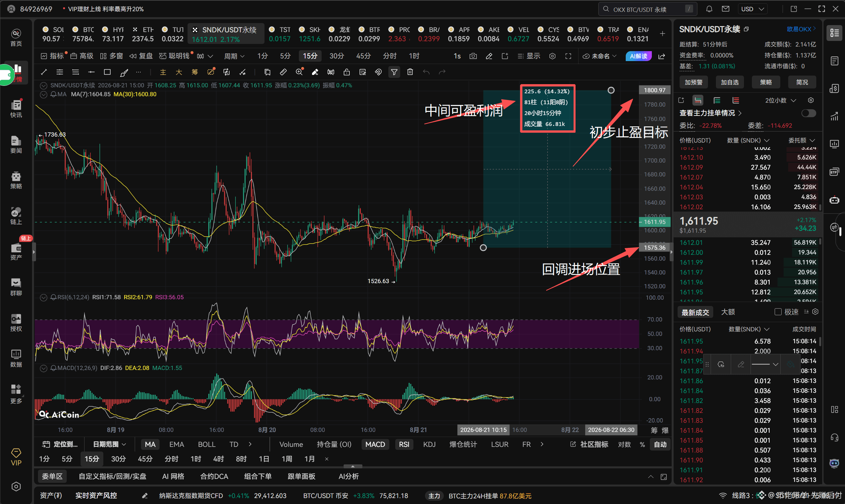Take a chart screenshot with camera icon
The width and height of the screenshot is (845, 504).
pyautogui.click(x=473, y=56)
